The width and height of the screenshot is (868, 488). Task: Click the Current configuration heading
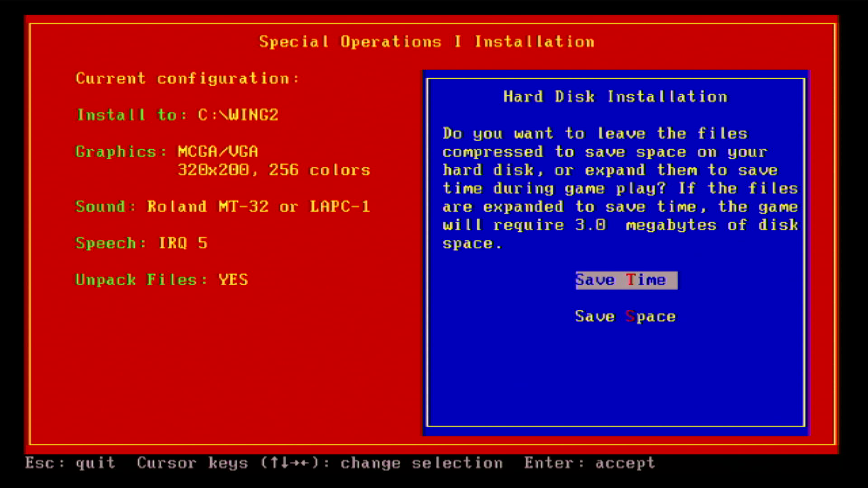pyautogui.click(x=187, y=79)
